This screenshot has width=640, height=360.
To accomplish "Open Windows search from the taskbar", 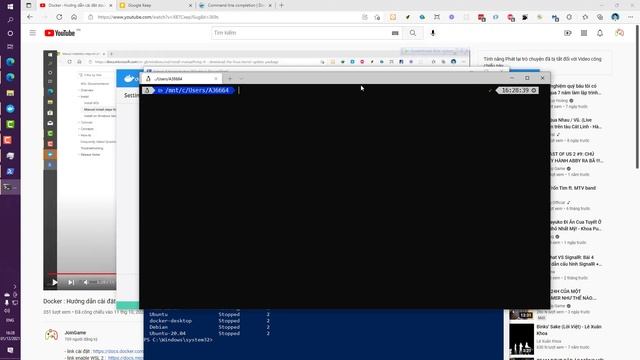I will click(x=10, y=20).
